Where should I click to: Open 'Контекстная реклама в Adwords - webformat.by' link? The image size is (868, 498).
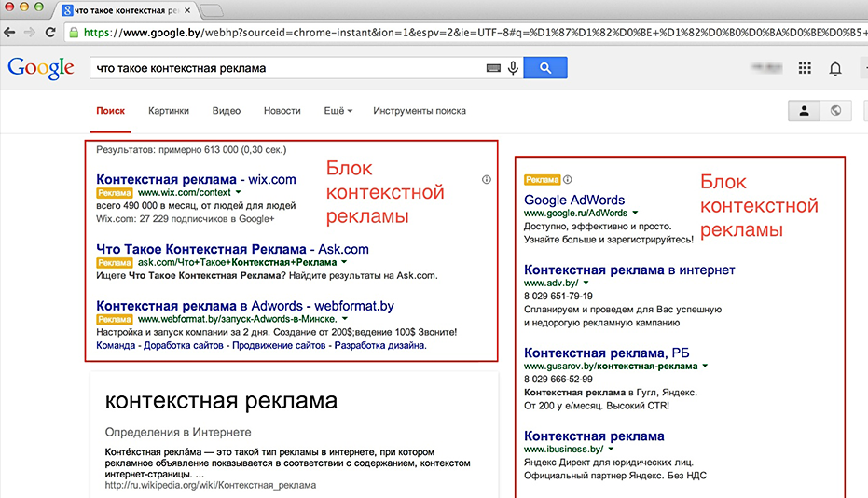coord(245,306)
